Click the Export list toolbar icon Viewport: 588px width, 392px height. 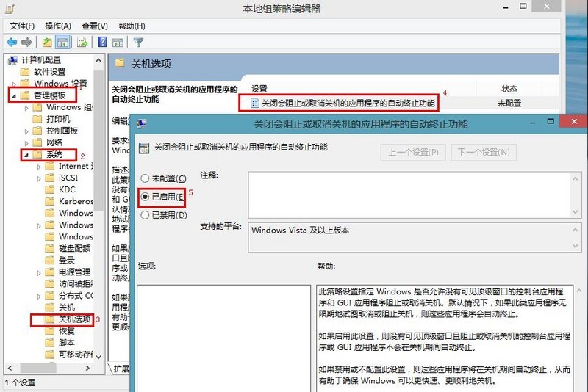pyautogui.click(x=82, y=43)
